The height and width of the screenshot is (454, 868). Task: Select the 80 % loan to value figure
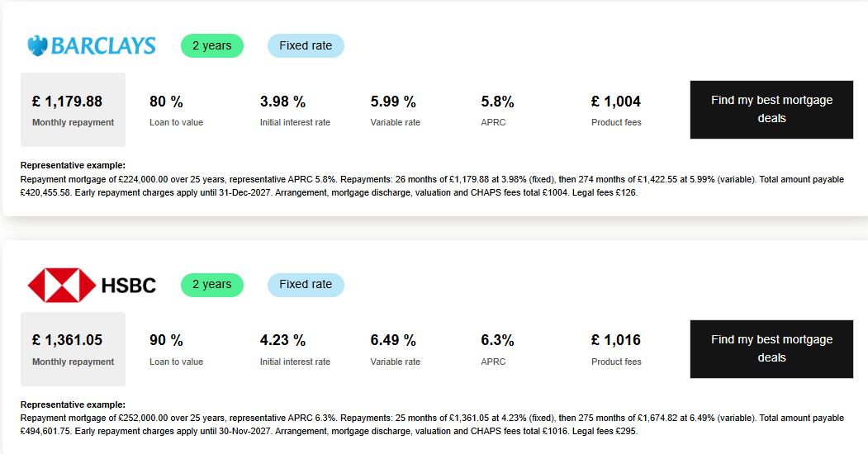click(166, 102)
